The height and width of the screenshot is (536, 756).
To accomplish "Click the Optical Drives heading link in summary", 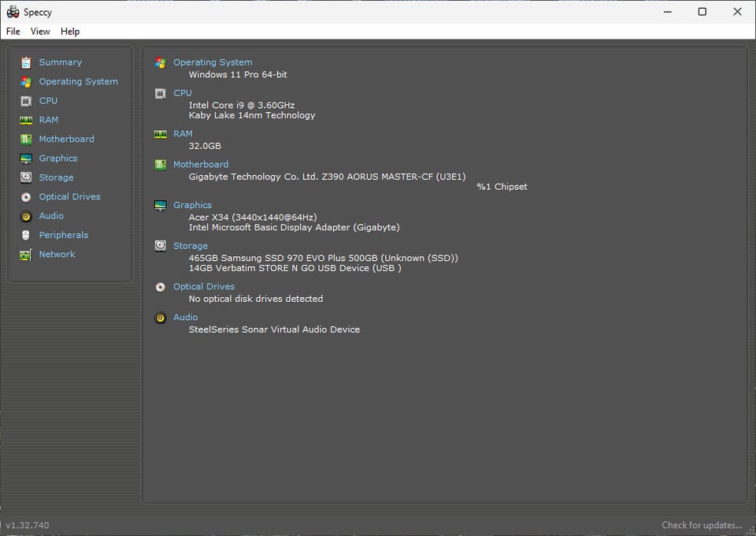I will 204,287.
